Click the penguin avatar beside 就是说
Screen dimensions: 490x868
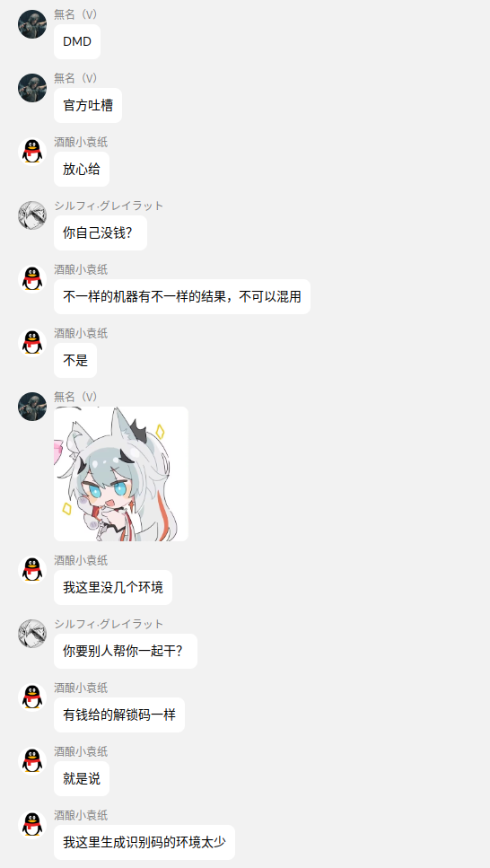tap(32, 761)
